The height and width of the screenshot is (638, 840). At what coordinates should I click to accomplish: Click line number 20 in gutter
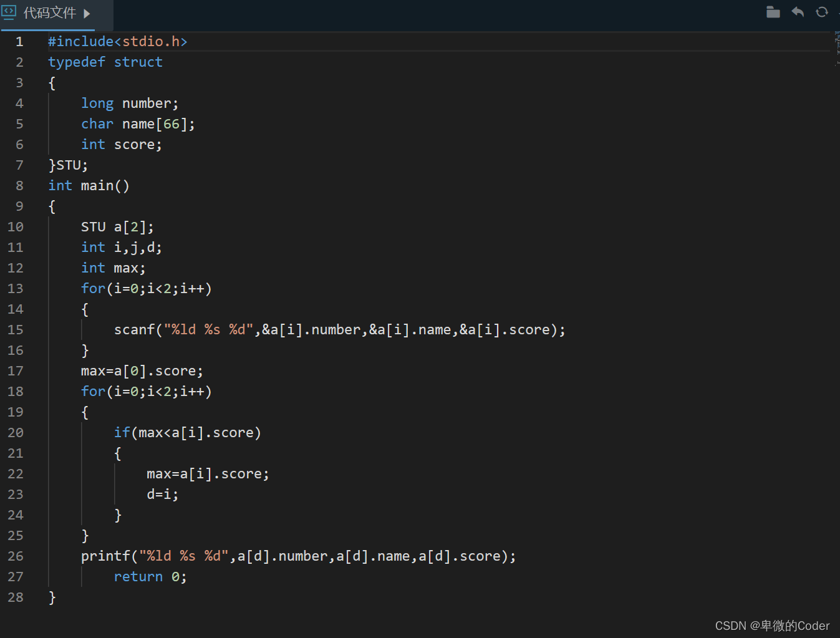point(16,432)
